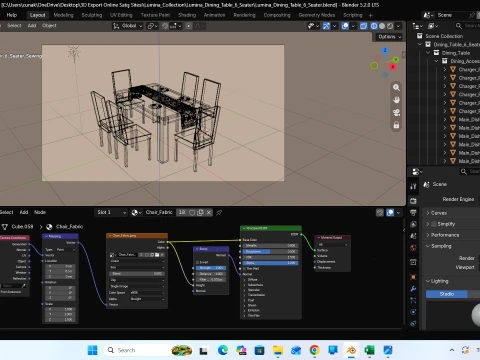Open the viewport Options dropdown

point(389,37)
